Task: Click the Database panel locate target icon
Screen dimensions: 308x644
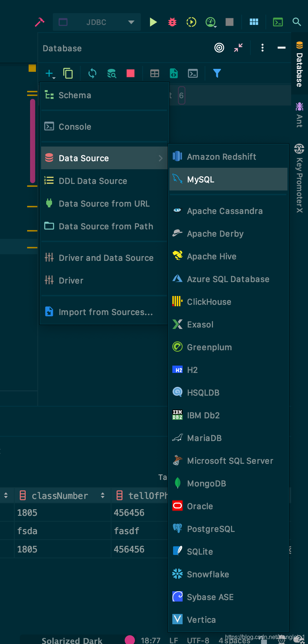Action: click(x=219, y=48)
